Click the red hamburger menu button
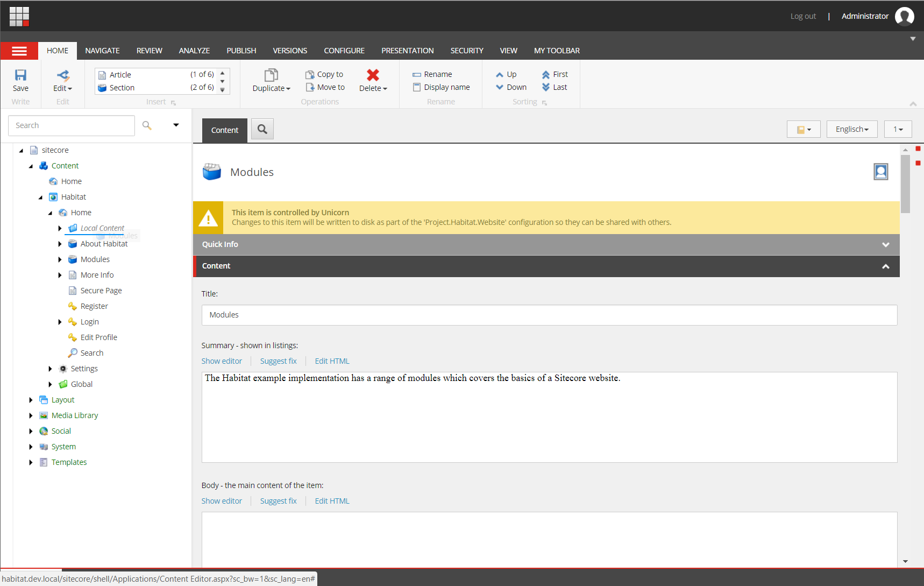This screenshot has height=586, width=924. (x=19, y=51)
